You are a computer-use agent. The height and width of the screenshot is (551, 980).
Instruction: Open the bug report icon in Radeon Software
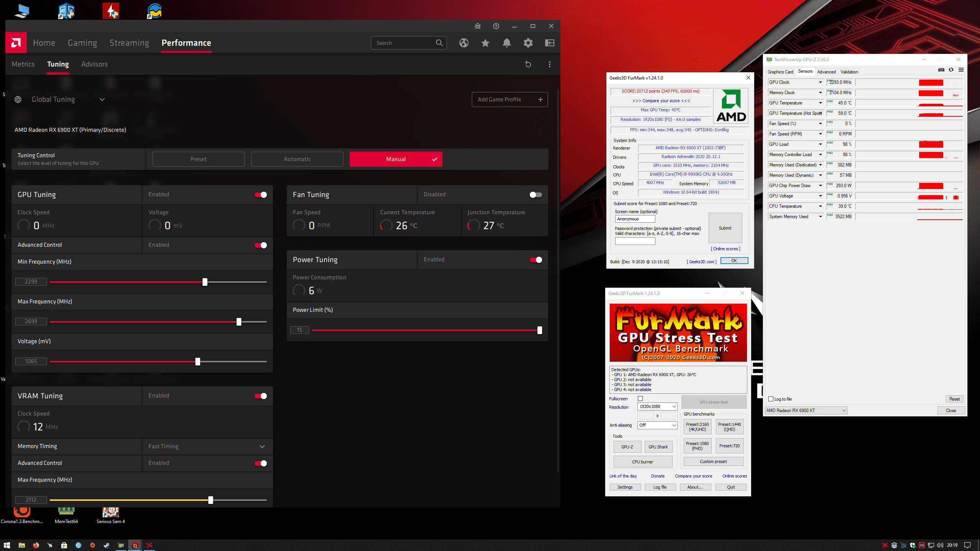pos(478,26)
